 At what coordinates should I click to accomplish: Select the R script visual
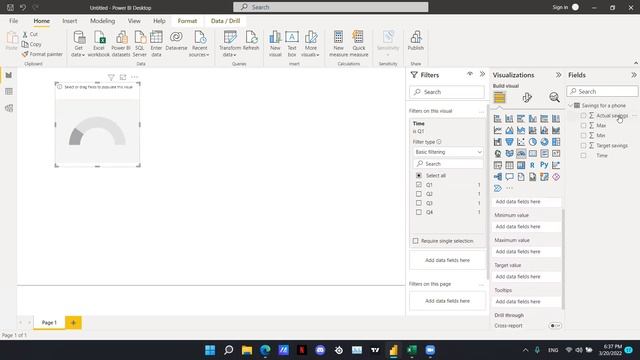(x=533, y=165)
